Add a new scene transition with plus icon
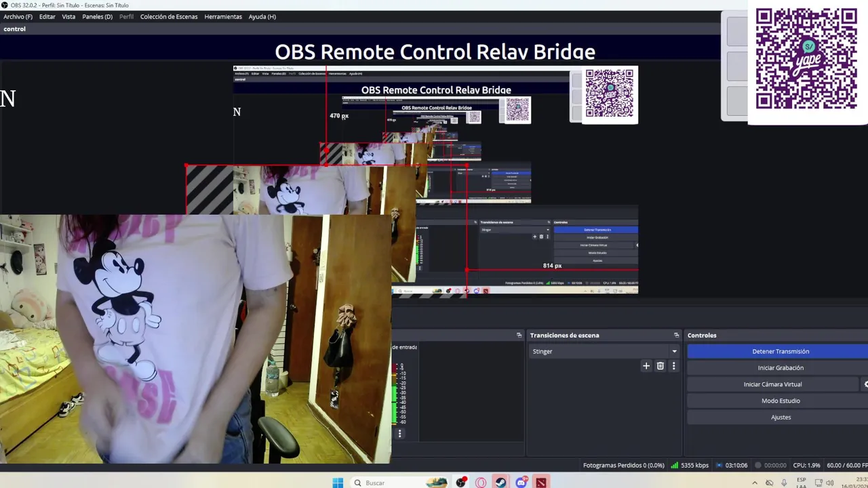This screenshot has width=868, height=488. pyautogui.click(x=646, y=366)
